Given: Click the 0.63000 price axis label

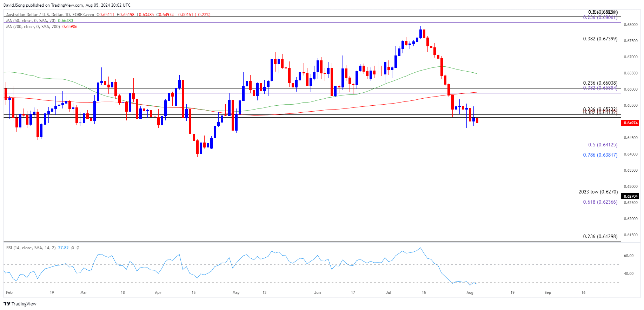Looking at the screenshot, I should [x=631, y=186].
